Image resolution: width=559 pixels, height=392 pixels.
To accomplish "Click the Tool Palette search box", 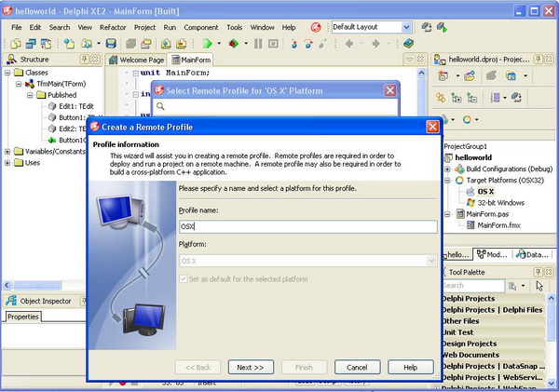I will coord(473,286).
